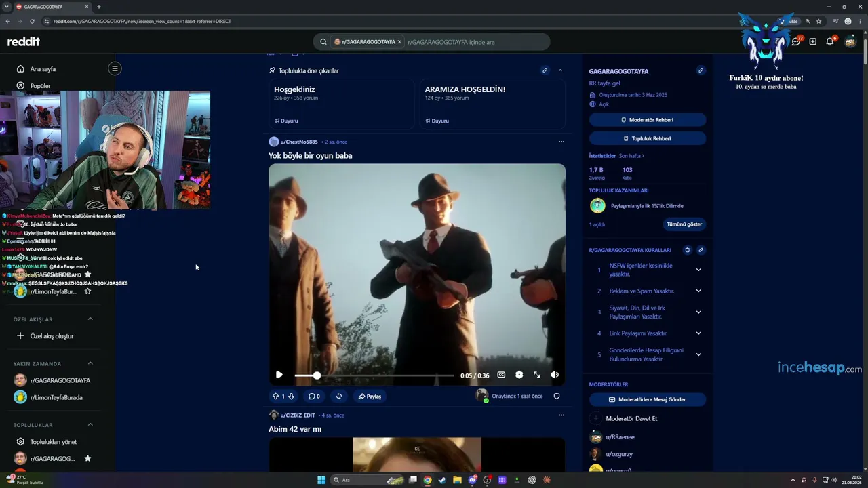Viewport: 868px width, 488px height.
Task: Open options menu on ChestNo5885's post
Action: (x=561, y=142)
